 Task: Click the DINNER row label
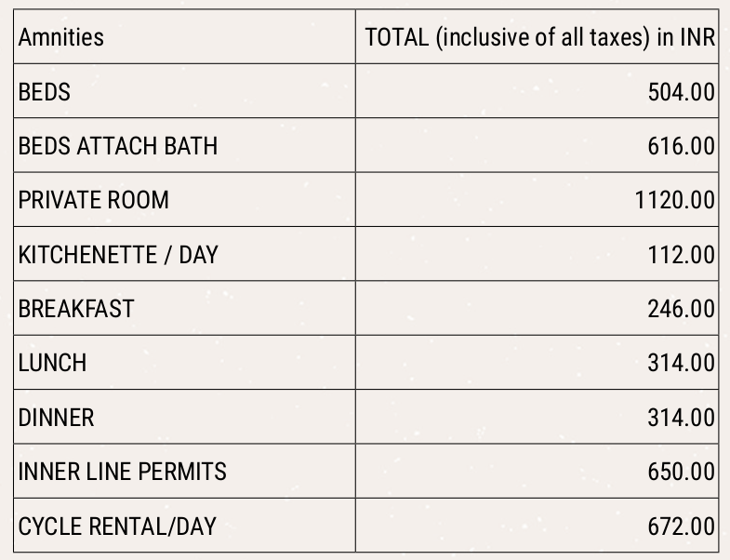(x=57, y=418)
